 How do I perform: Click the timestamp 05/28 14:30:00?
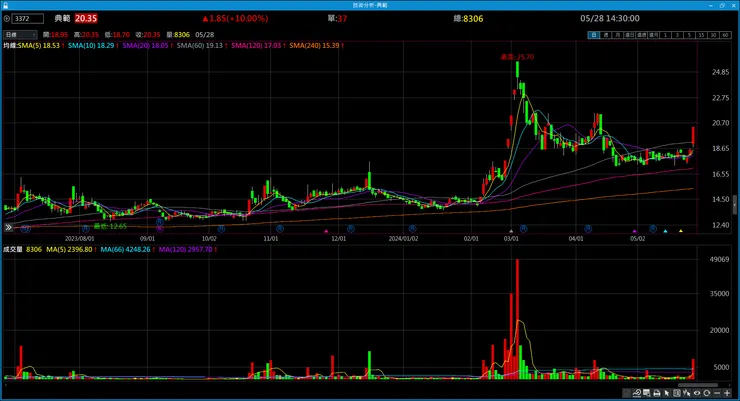(610, 18)
